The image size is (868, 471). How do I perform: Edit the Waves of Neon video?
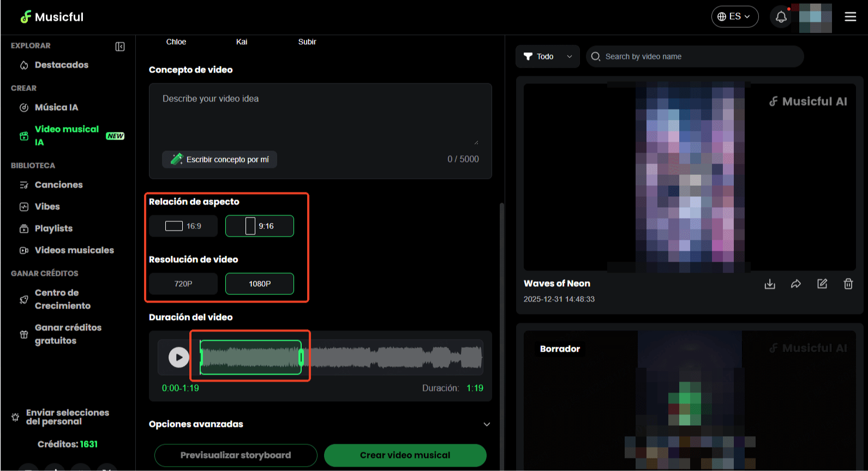point(822,284)
